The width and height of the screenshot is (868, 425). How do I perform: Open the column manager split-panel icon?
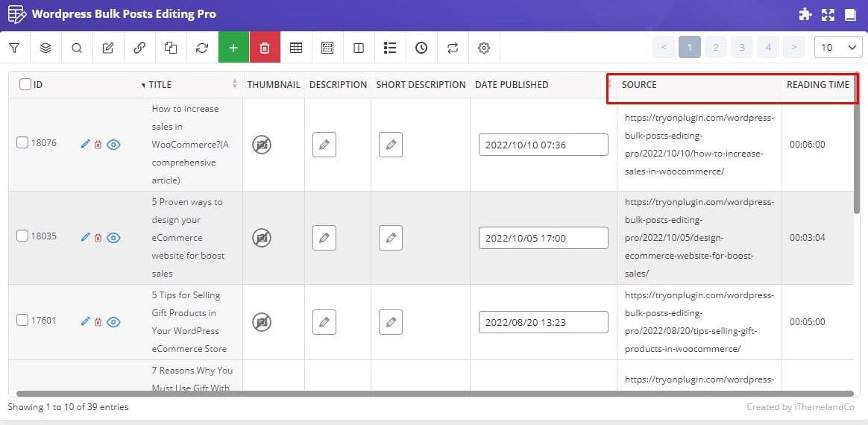click(x=359, y=48)
